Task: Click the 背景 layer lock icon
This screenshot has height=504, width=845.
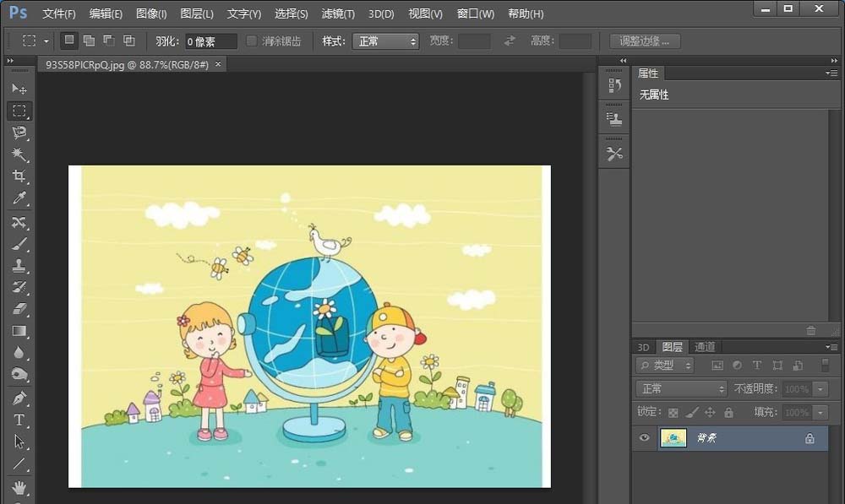Action: 810,438
